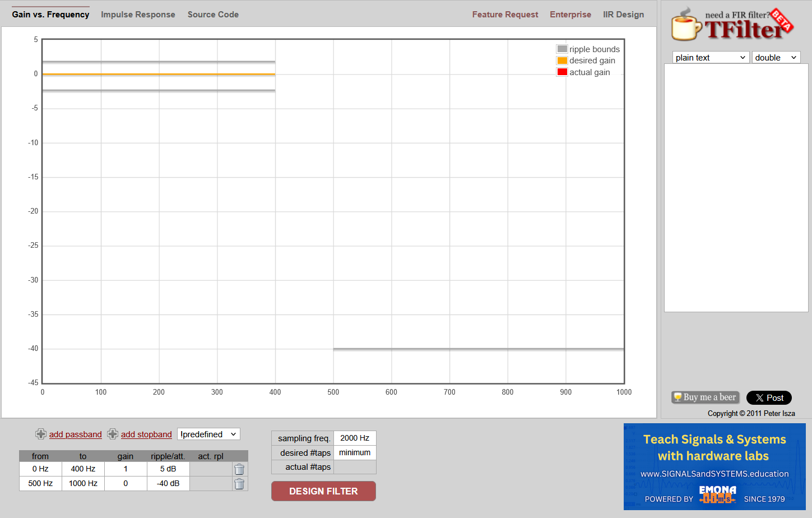Viewport: 812px width, 518px height.
Task: Click the desired taps minimum field
Action: pos(355,452)
